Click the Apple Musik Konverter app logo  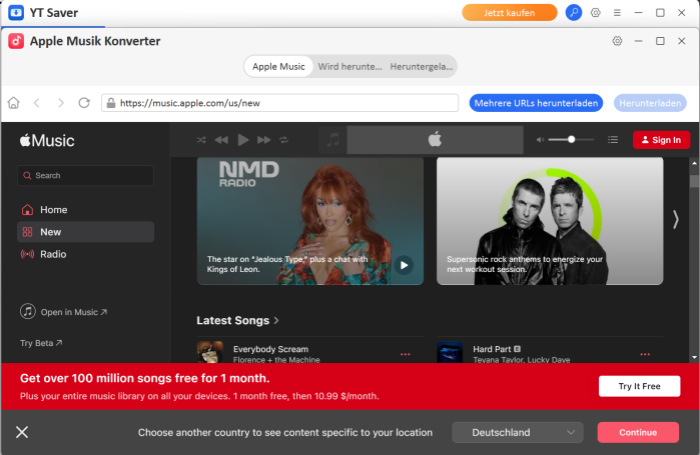pos(16,41)
